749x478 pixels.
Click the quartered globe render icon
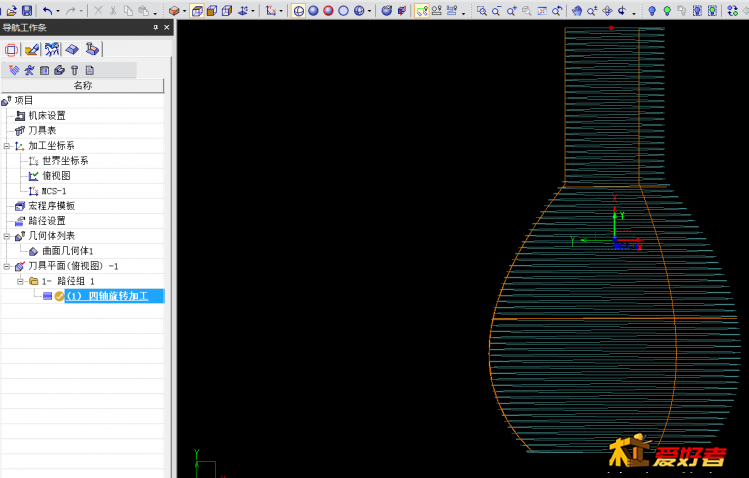pyautogui.click(x=359, y=11)
